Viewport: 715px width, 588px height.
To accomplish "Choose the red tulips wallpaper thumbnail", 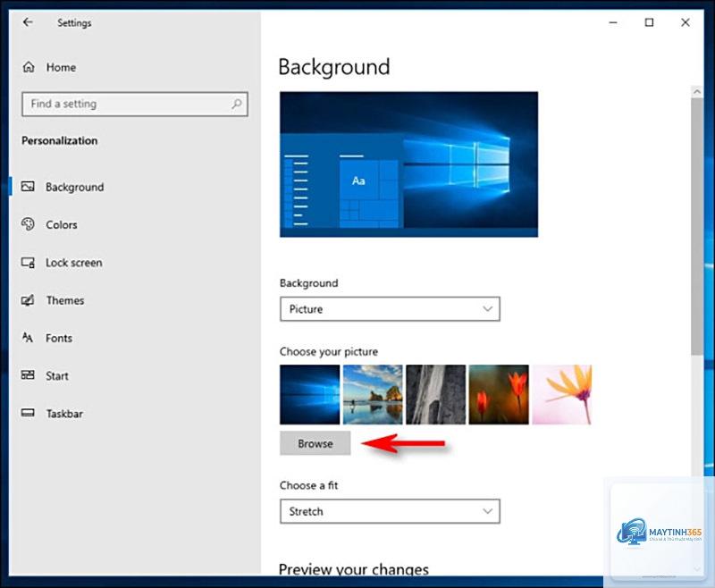I will click(499, 394).
